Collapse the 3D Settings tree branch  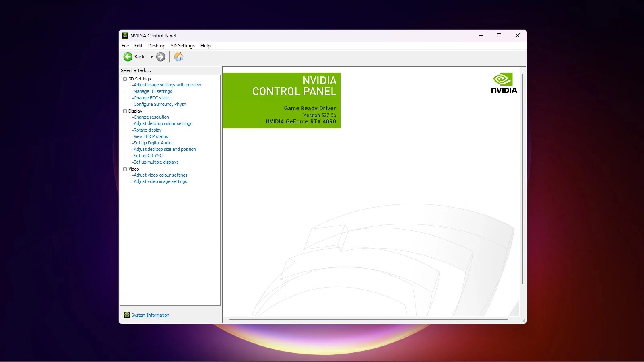125,79
